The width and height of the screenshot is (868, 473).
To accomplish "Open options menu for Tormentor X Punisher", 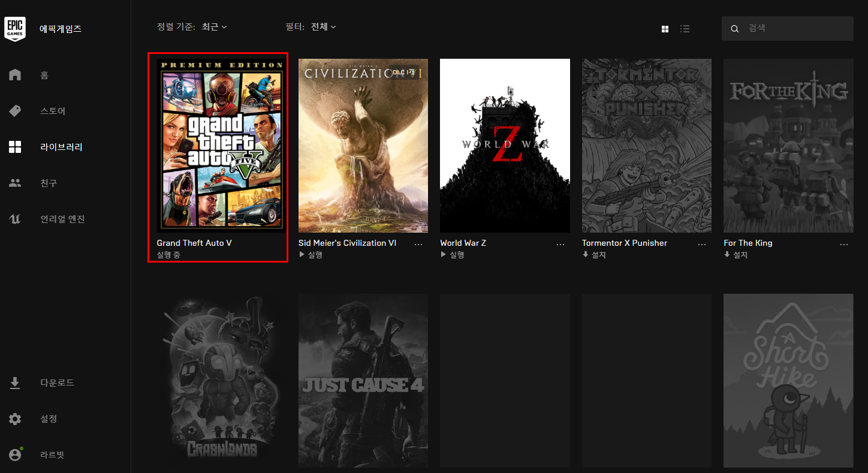I will coord(702,245).
